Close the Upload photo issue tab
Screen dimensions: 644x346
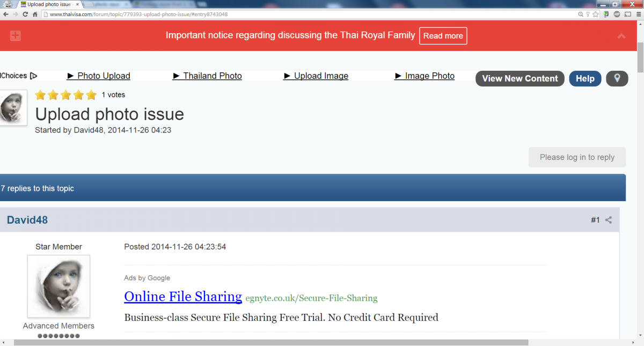point(77,4)
